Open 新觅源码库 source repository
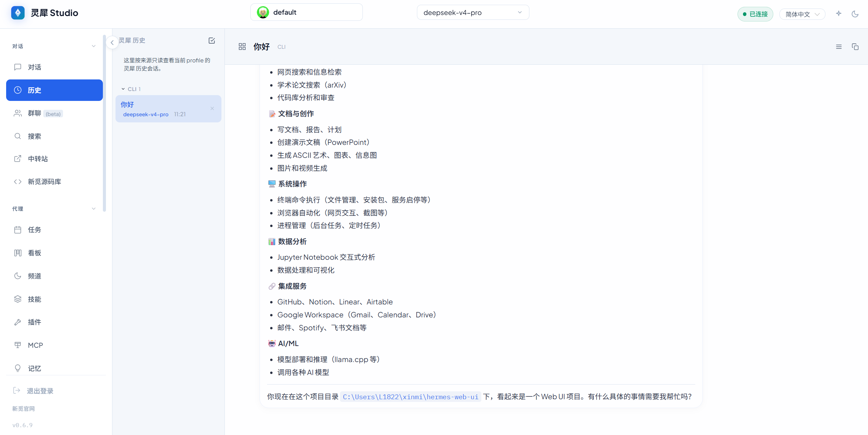 coord(54,182)
